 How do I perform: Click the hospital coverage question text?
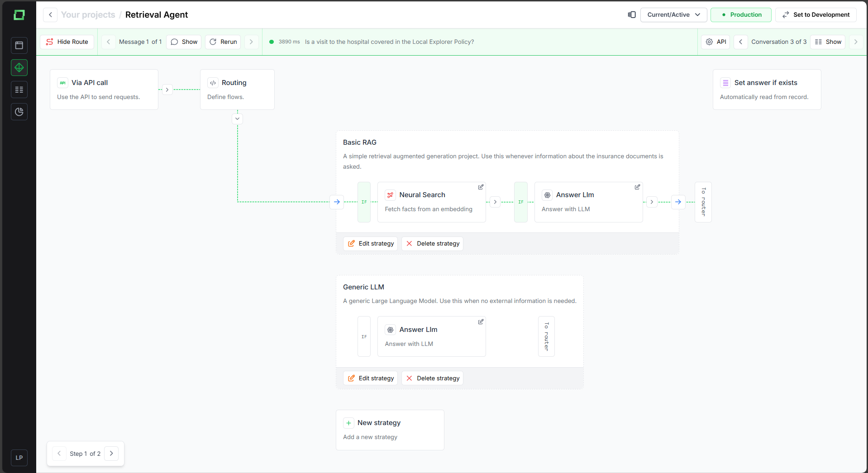(x=389, y=42)
